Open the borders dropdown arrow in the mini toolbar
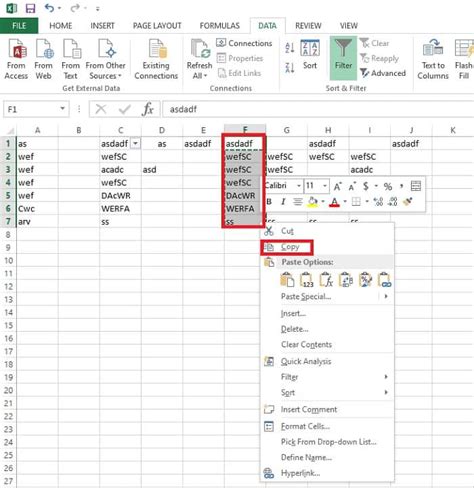Viewport: 474px width, 488px height. [367, 201]
